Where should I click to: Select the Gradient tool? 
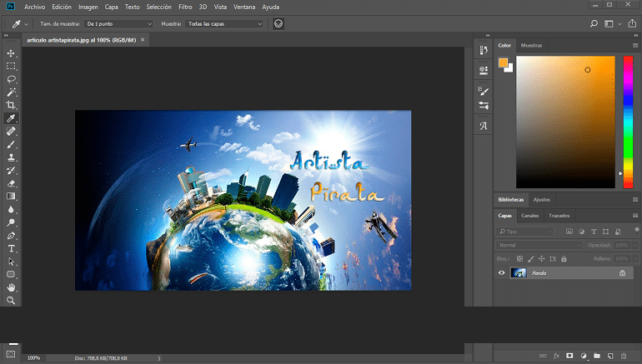click(x=12, y=197)
